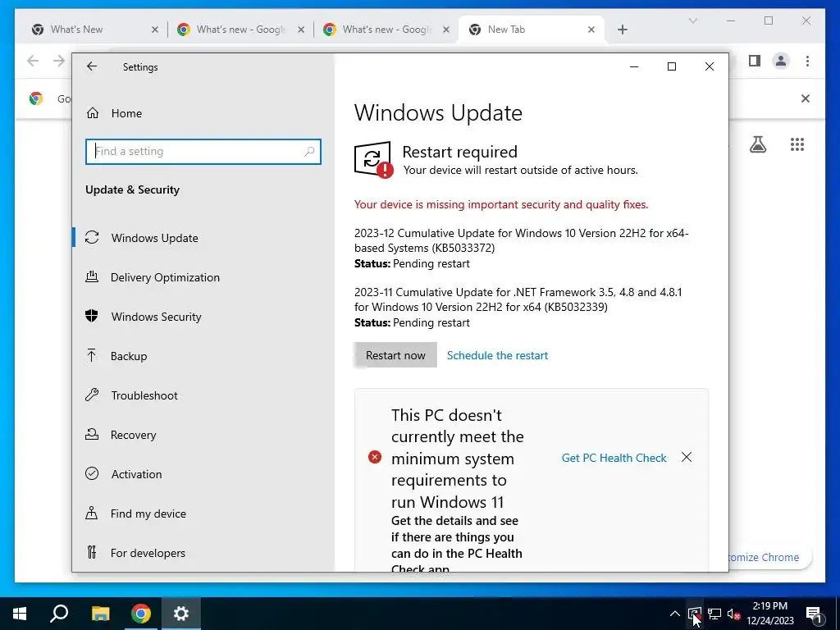
Task: Open the Chrome profile avatar
Action: tap(781, 61)
